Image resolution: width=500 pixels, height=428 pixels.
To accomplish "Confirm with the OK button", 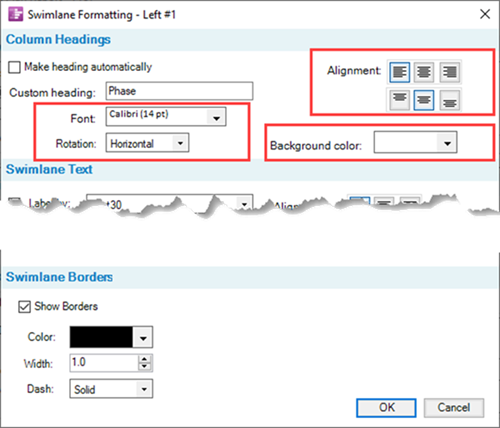I will [386, 408].
